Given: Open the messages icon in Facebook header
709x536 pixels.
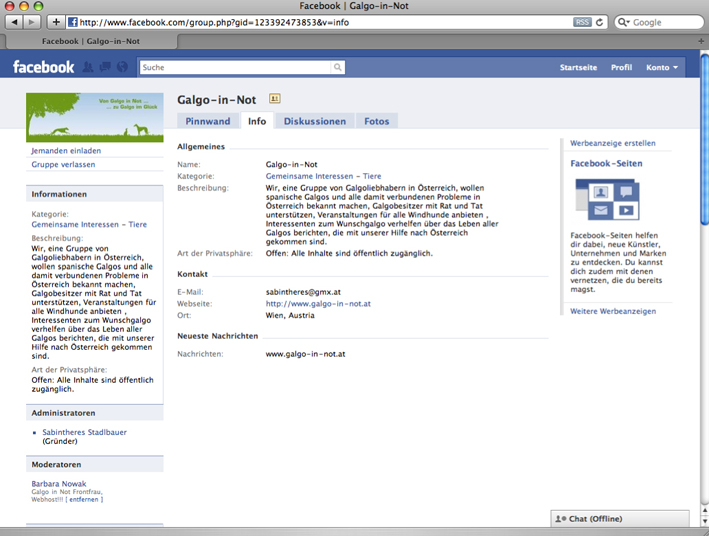Looking at the screenshot, I should 105,67.
